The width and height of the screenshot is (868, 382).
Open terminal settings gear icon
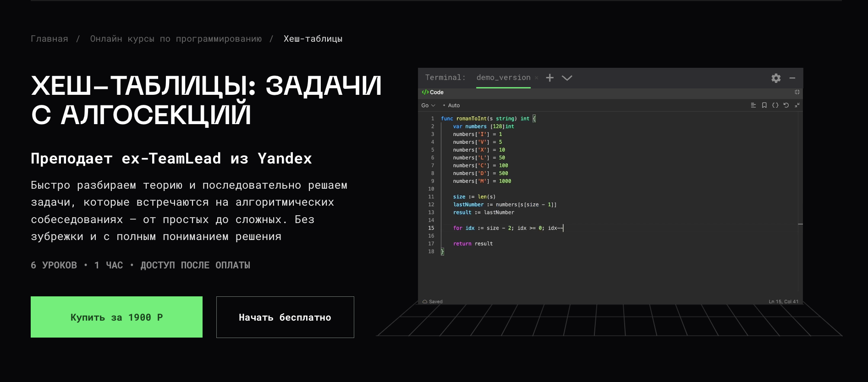click(775, 78)
